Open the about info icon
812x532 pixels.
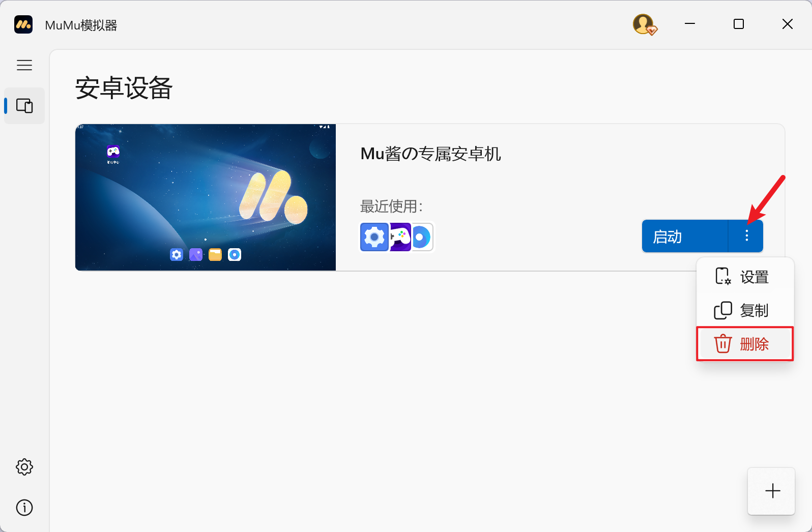point(24,508)
